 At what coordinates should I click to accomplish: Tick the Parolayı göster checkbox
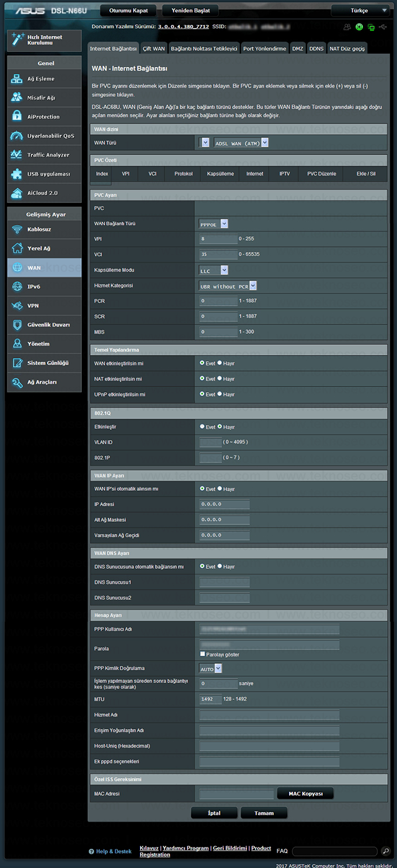(x=202, y=654)
